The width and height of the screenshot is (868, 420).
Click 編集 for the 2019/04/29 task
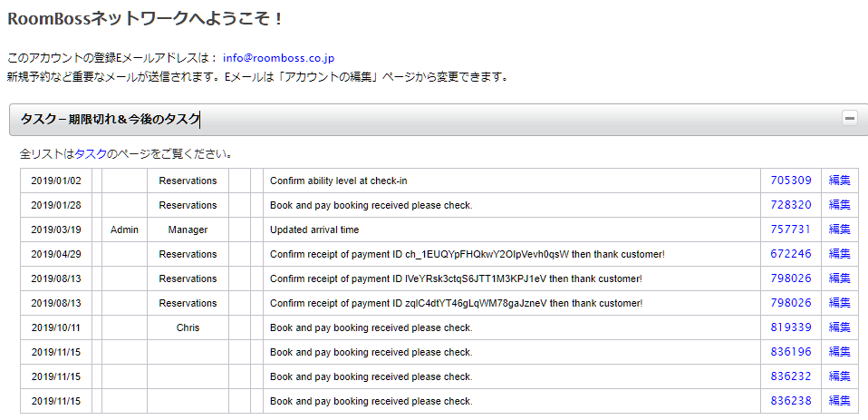pos(839,254)
